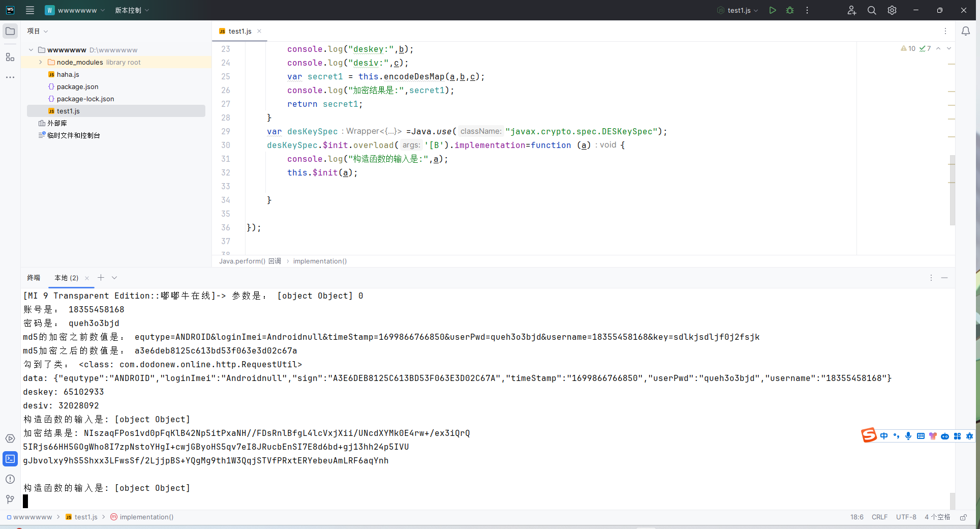Open the Problems tool window
Screen dimensions: 980x529
pyautogui.click(x=10, y=479)
